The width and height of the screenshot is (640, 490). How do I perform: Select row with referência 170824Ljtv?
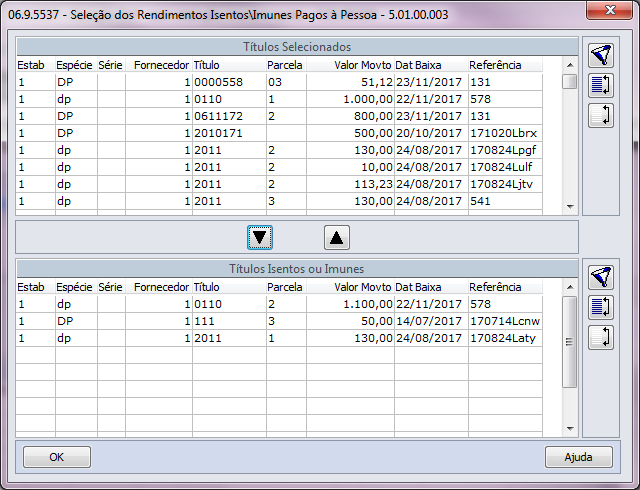point(280,184)
